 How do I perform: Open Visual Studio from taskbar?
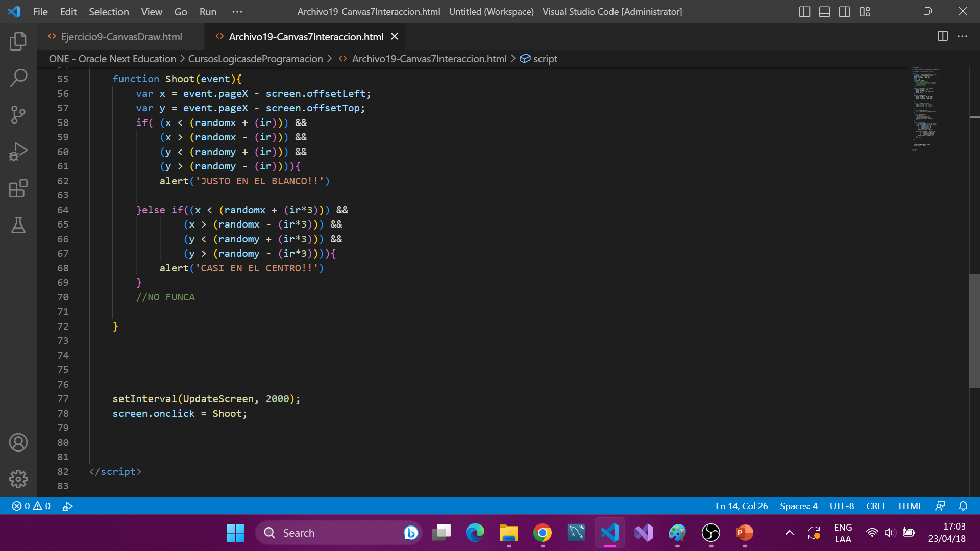(644, 533)
